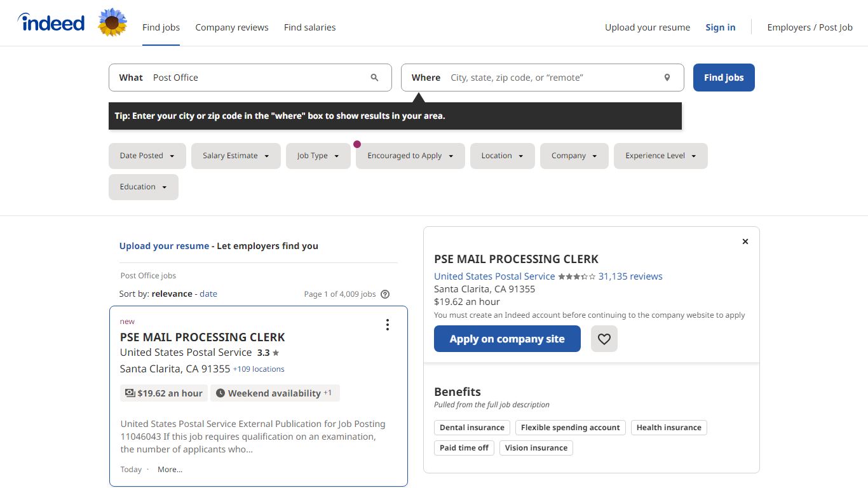Click the 3.3 rating on job card

268,353
